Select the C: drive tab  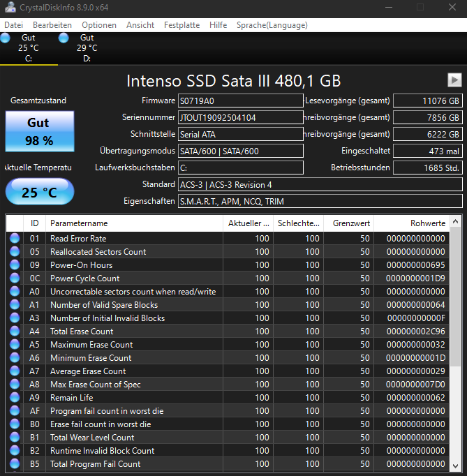pyautogui.click(x=29, y=48)
